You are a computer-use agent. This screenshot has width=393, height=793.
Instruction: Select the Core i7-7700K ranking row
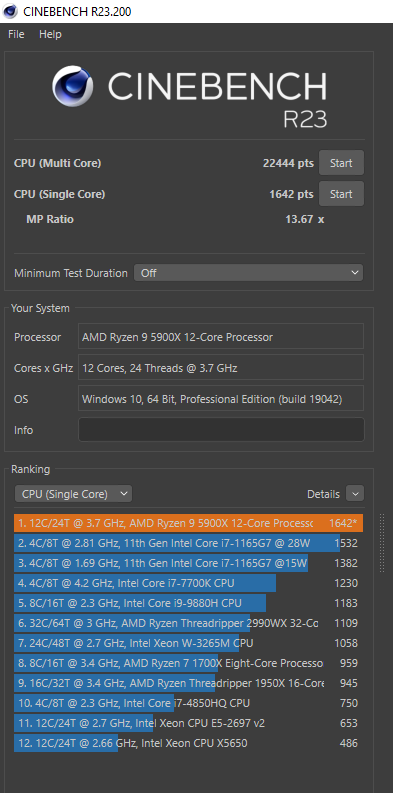[x=188, y=583]
